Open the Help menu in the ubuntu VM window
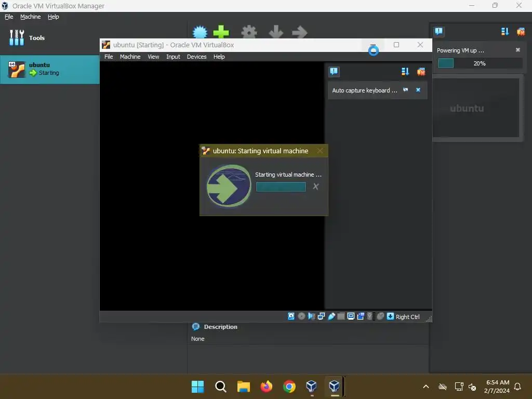This screenshot has height=399, width=532. click(x=219, y=57)
